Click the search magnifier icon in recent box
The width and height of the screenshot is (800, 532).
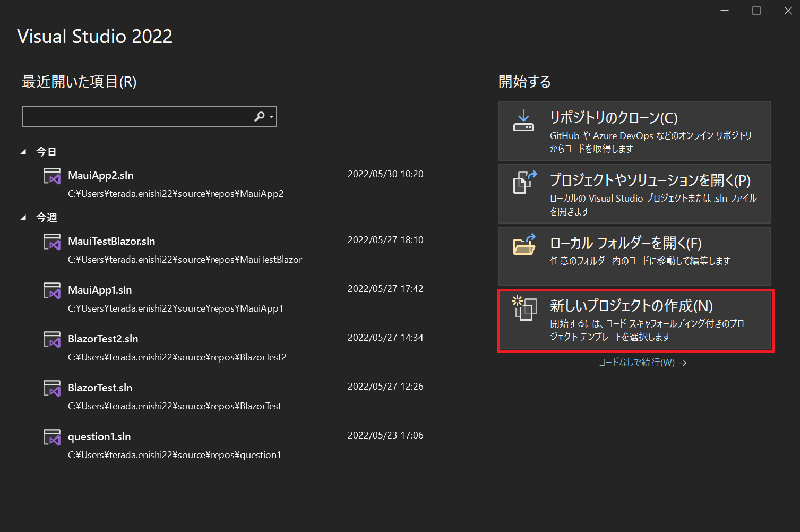[x=259, y=117]
